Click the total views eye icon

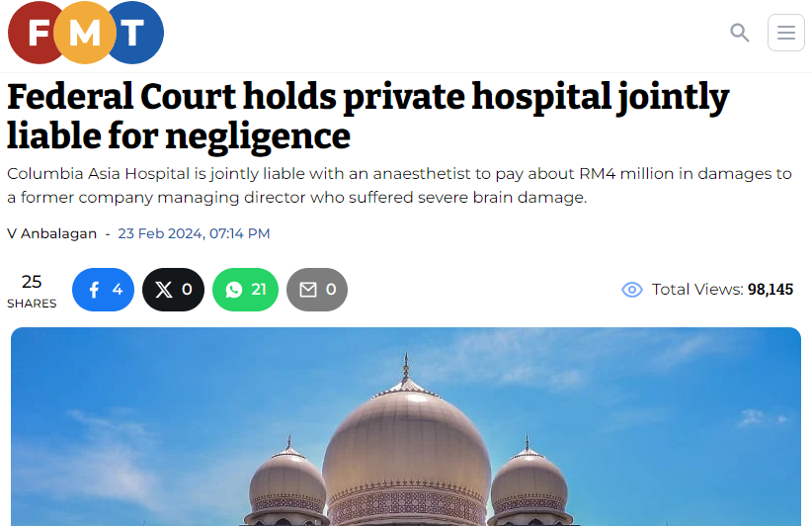coord(632,290)
